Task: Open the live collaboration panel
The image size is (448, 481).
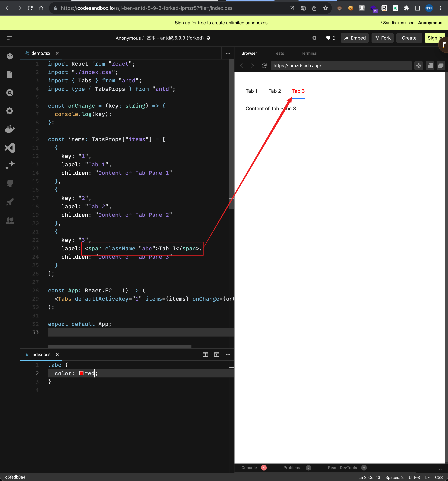Action: (x=10, y=220)
